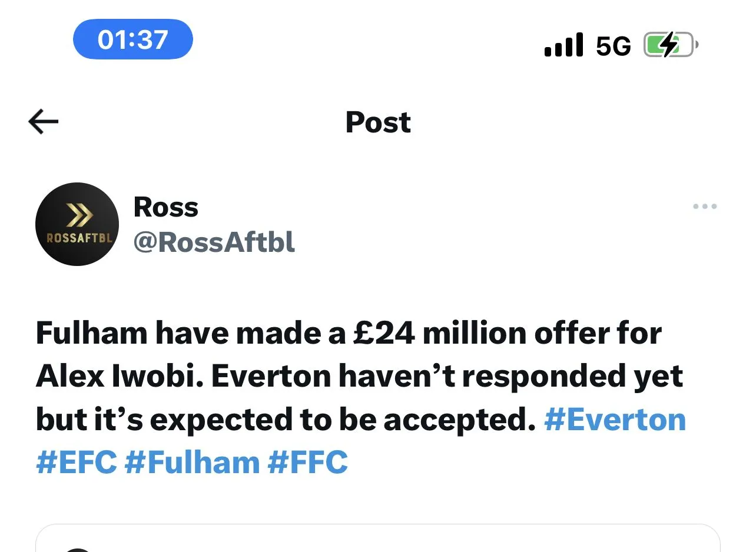Image resolution: width=756 pixels, height=552 pixels.
Task: Open the quoted card below the post
Action: pyautogui.click(x=378, y=538)
